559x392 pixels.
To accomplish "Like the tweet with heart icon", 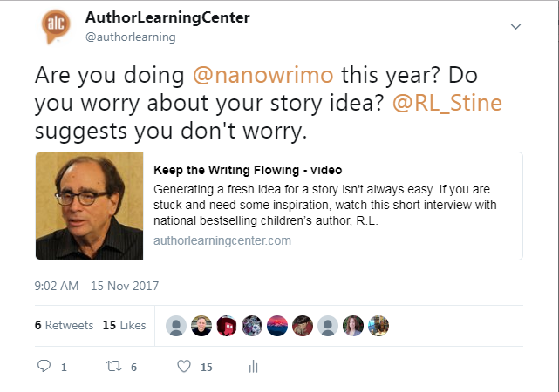I will pos(184,367).
